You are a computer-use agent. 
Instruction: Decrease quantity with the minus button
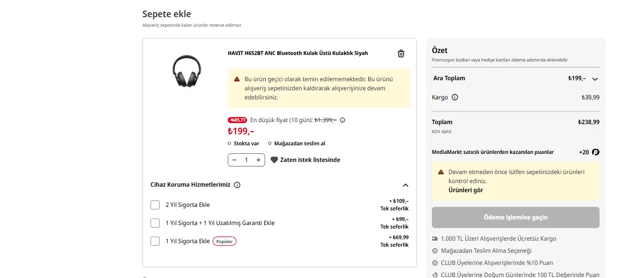pos(234,160)
